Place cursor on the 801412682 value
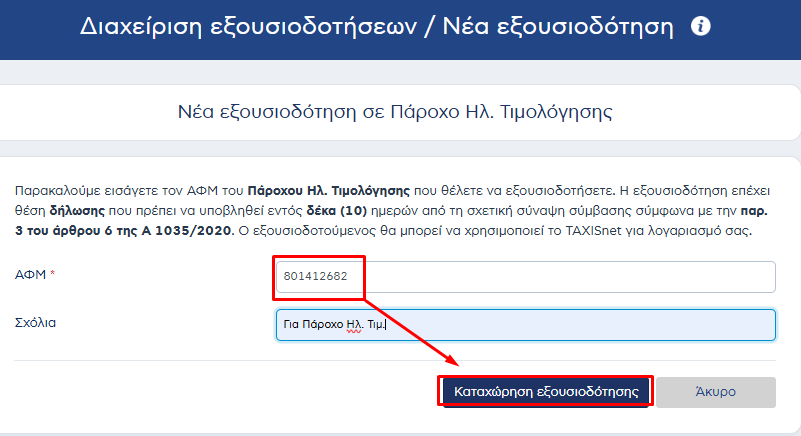 (x=315, y=276)
